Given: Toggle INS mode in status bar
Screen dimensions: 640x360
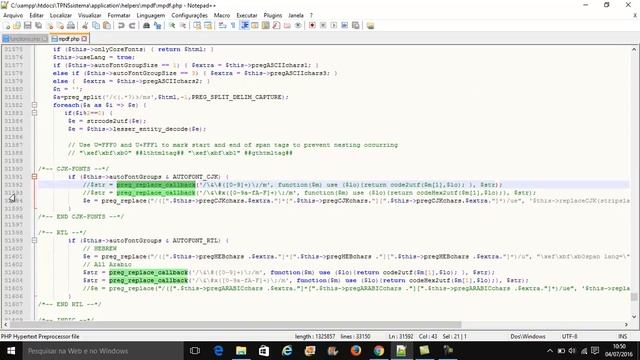Looking at the screenshot, I should (x=622, y=337).
